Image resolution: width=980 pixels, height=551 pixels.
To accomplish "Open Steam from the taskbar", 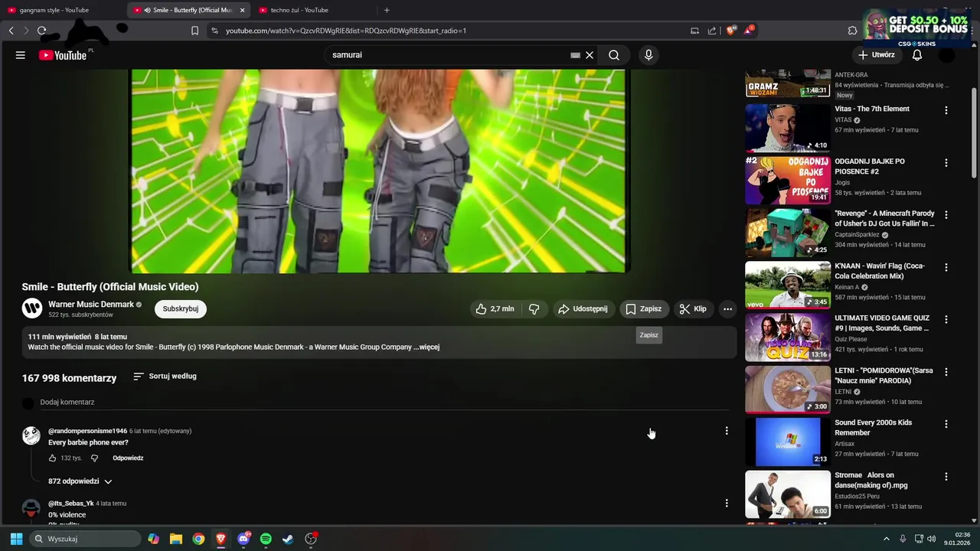I will (x=288, y=539).
